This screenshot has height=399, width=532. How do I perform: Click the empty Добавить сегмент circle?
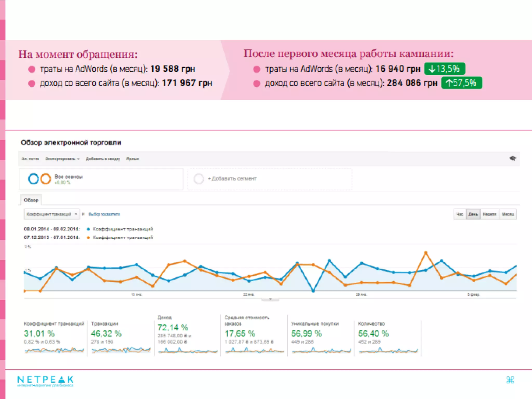pyautogui.click(x=199, y=179)
